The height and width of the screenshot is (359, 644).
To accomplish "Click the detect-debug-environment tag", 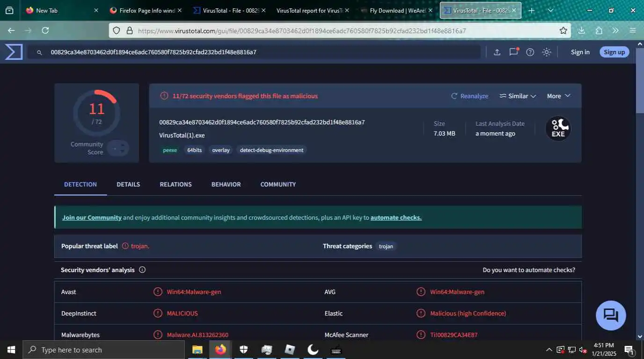I will pyautogui.click(x=271, y=150).
